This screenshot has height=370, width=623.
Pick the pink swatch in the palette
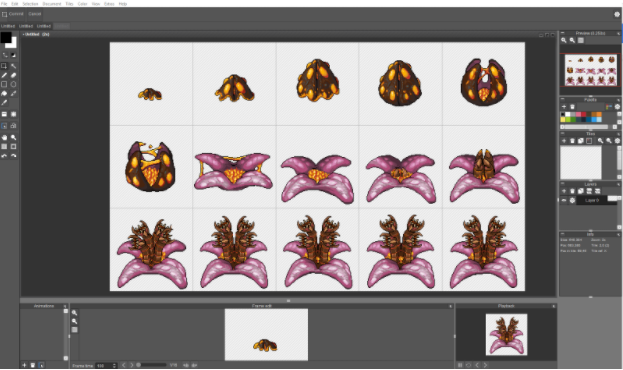pyautogui.click(x=578, y=114)
